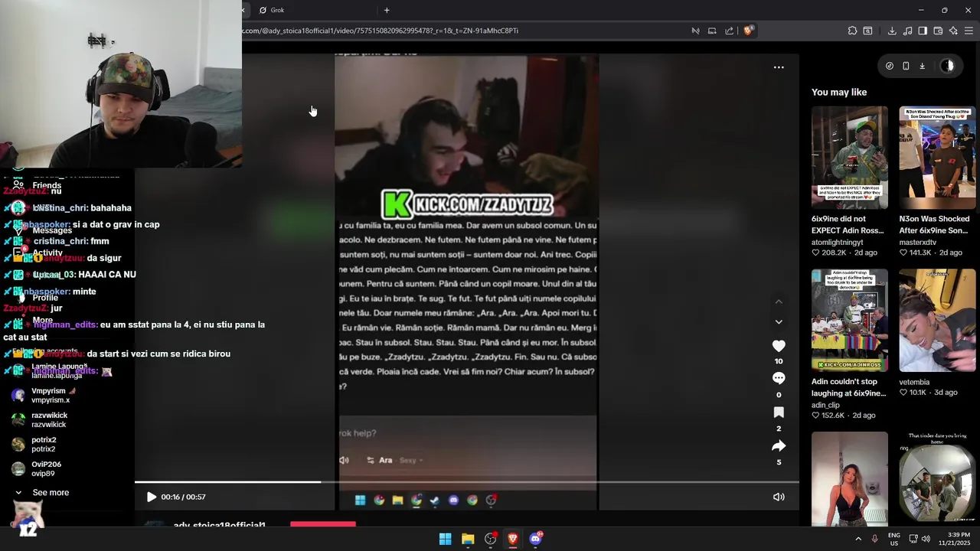Open the OviP206 following account
The height and width of the screenshot is (551, 980).
[x=46, y=468]
